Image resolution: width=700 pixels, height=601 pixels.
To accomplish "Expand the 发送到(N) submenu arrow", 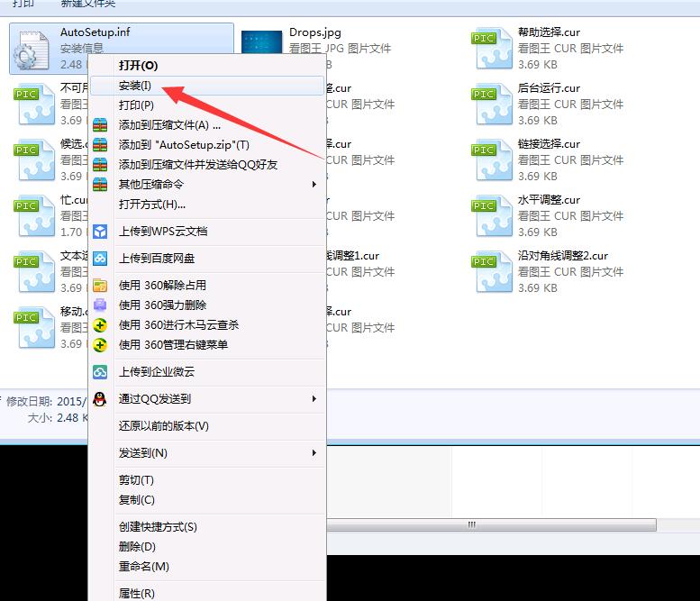I will (314, 453).
